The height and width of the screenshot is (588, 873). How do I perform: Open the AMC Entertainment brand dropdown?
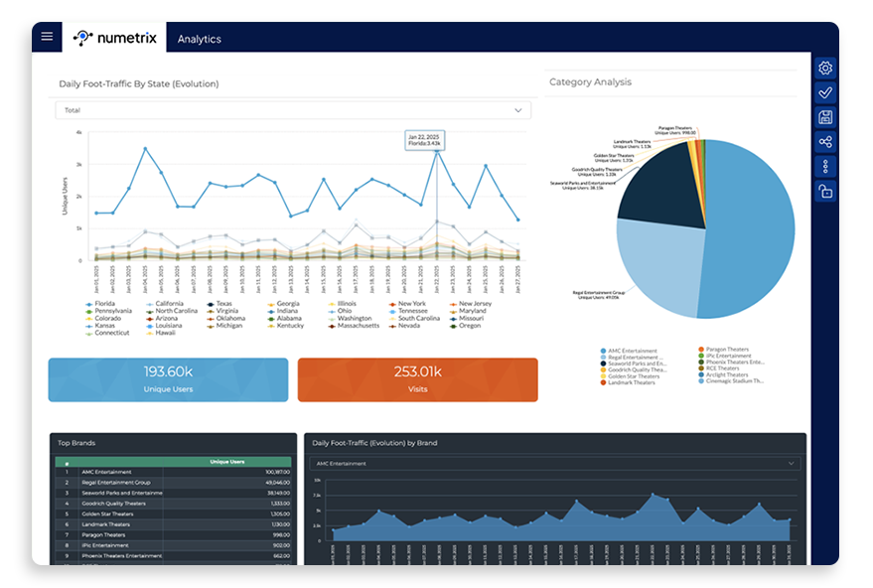555,463
